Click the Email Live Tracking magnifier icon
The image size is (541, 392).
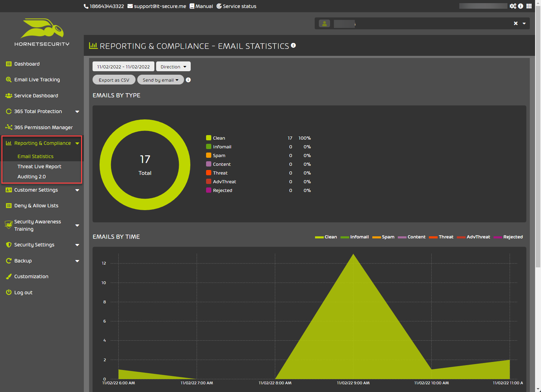pyautogui.click(x=9, y=80)
